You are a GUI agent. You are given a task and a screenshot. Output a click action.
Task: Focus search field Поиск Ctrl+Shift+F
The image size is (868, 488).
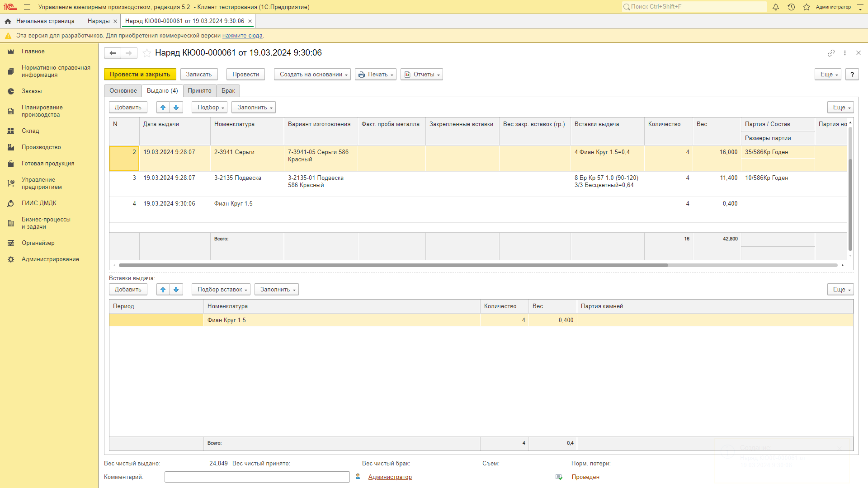694,7
